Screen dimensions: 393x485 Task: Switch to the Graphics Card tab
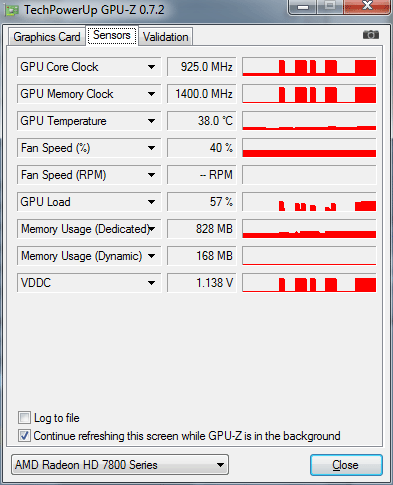47,37
